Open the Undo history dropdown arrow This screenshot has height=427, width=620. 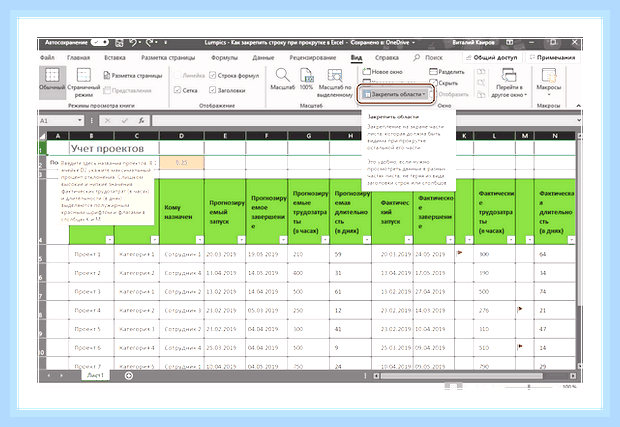click(140, 42)
